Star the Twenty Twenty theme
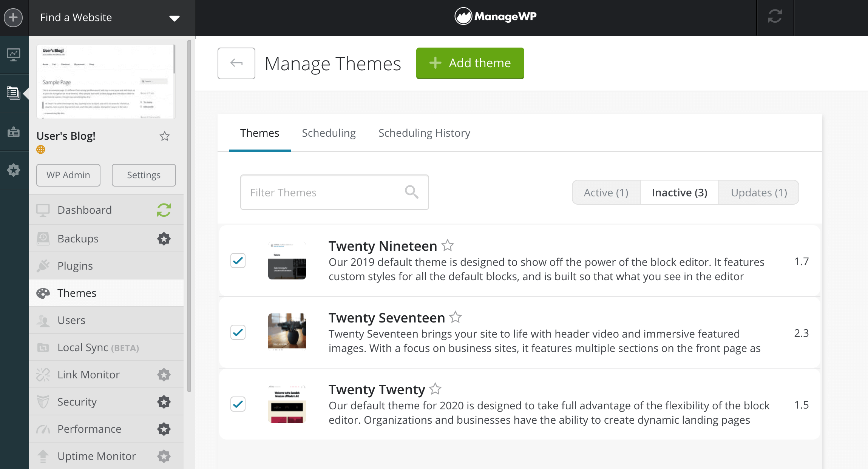Image resolution: width=868 pixels, height=469 pixels. pyautogui.click(x=436, y=389)
